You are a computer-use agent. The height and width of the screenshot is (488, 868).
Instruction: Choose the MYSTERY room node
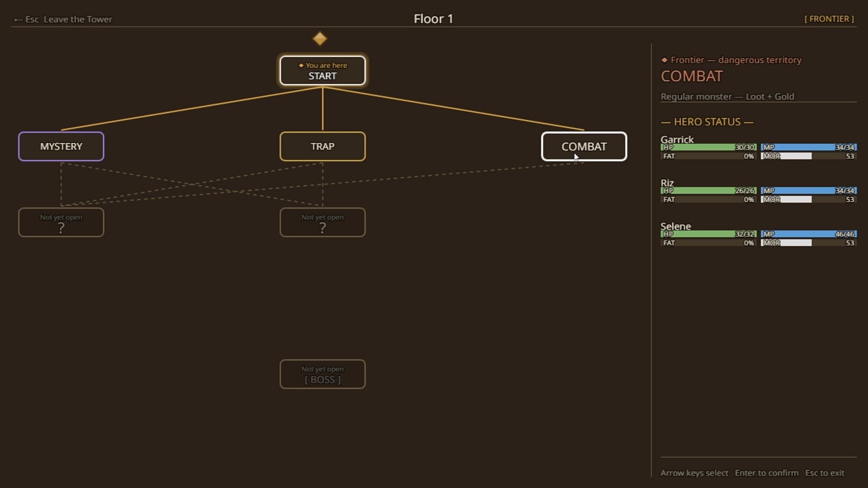61,146
